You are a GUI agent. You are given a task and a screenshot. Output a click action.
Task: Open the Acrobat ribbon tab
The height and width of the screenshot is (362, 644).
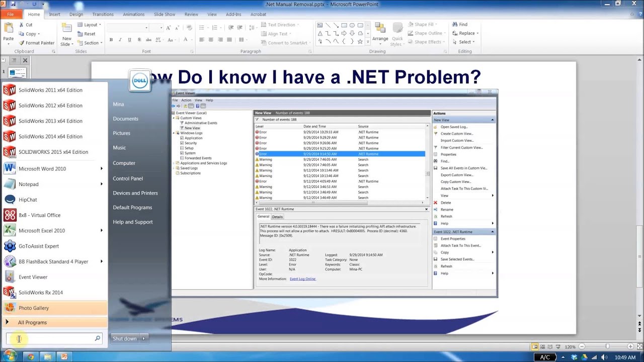point(258,15)
